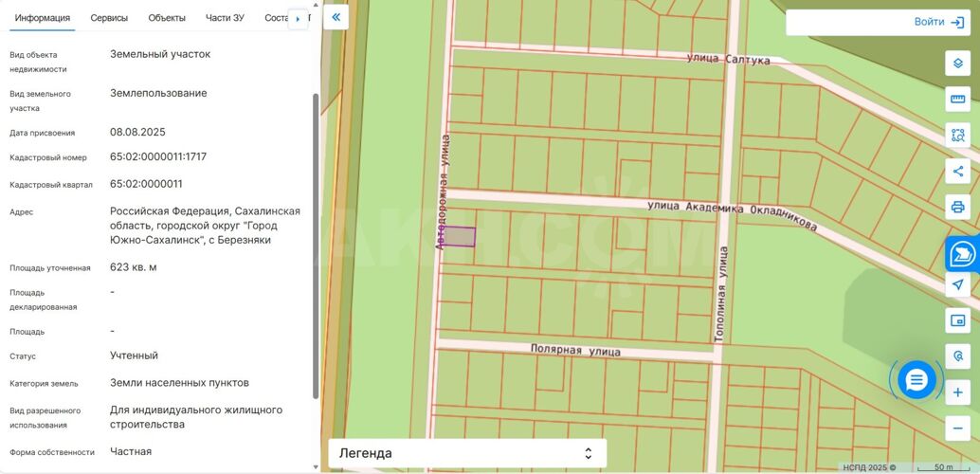Collapse the info panel with double chevron
The image size is (980, 474).
pos(336,17)
